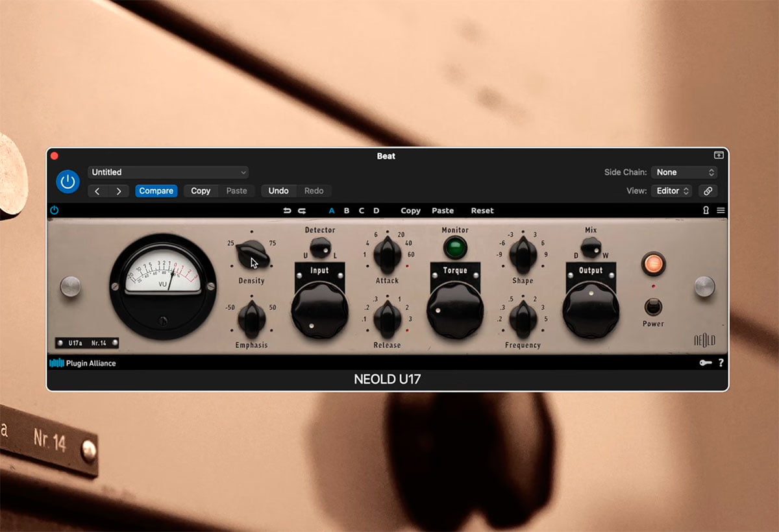Click the Release knob
The height and width of the screenshot is (532, 779).
pos(388,319)
